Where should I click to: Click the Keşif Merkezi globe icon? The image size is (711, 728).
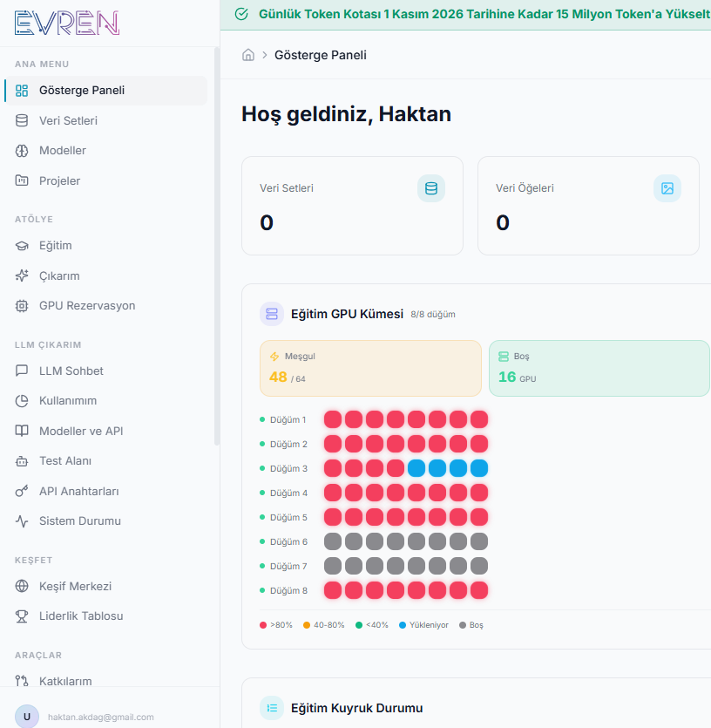(x=22, y=586)
